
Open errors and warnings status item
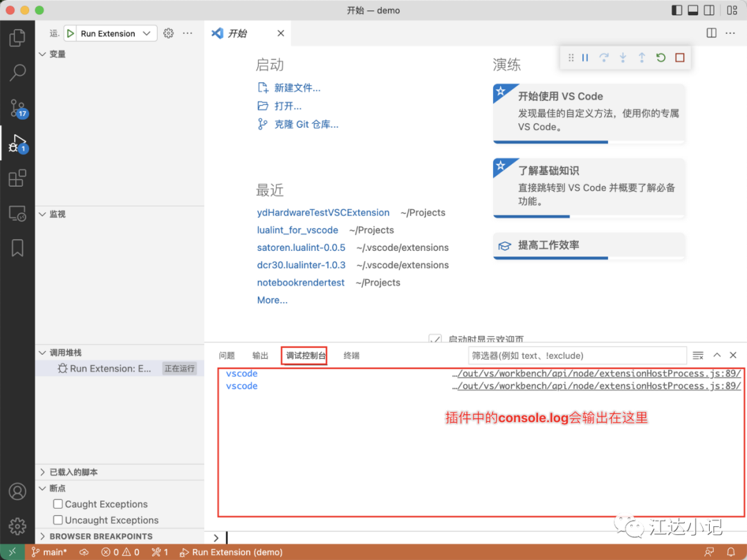120,552
